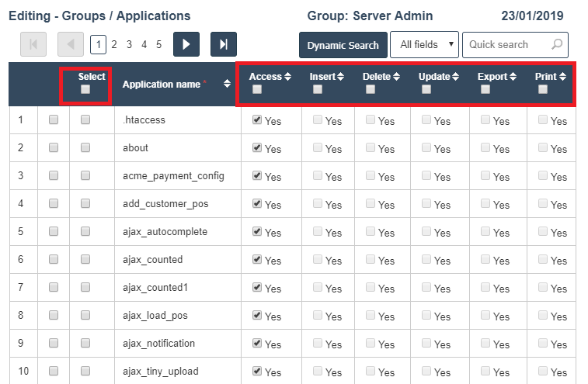The height and width of the screenshot is (384, 588).
Task: Toggle the Update header checkbox
Action: click(x=426, y=89)
